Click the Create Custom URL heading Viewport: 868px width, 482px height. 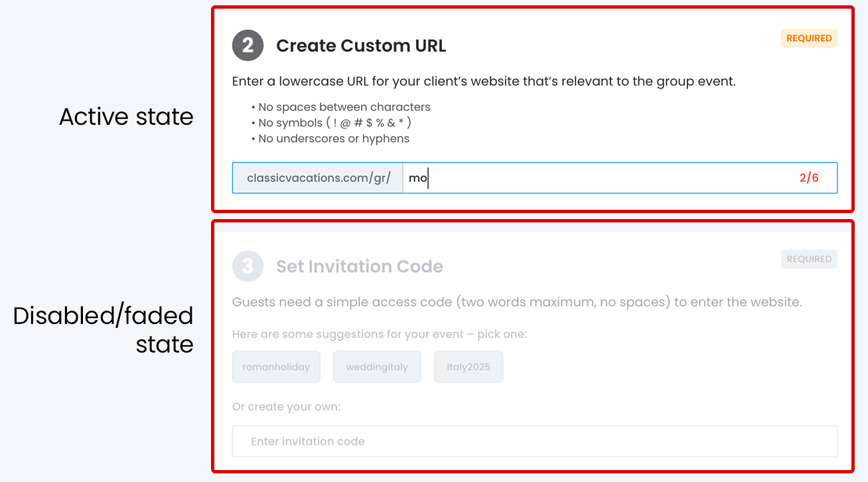361,46
